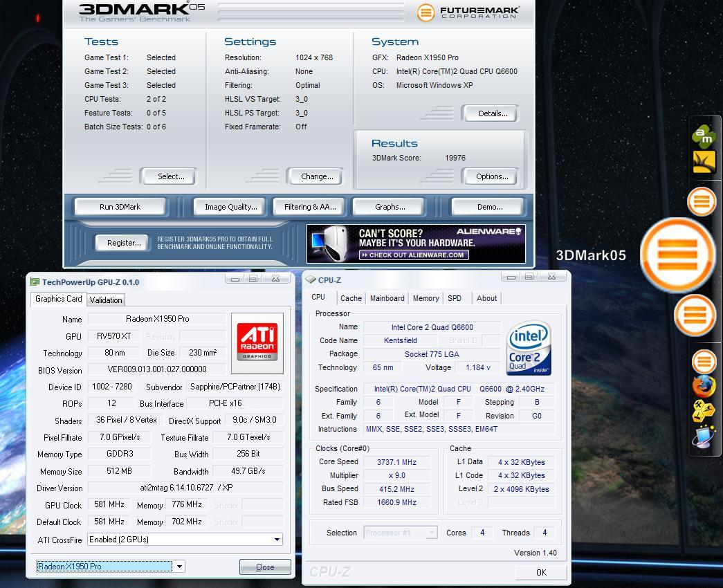Screen dimensions: 723x588
Task: Switch to the Memory tab in CPU-Z
Action: pos(425,298)
